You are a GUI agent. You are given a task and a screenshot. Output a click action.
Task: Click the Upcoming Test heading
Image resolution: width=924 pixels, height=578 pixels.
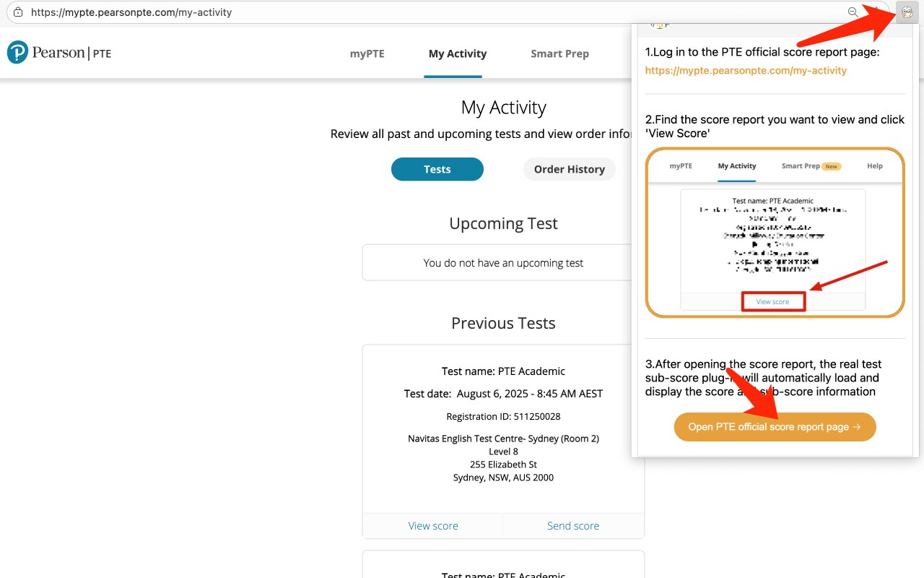point(503,223)
